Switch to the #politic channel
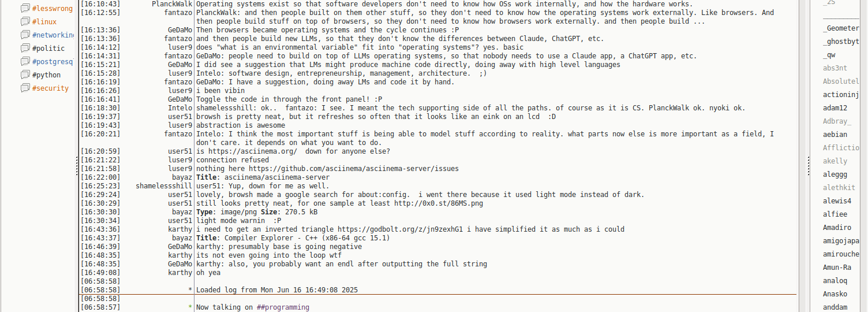The width and height of the screenshot is (868, 312). coord(48,49)
